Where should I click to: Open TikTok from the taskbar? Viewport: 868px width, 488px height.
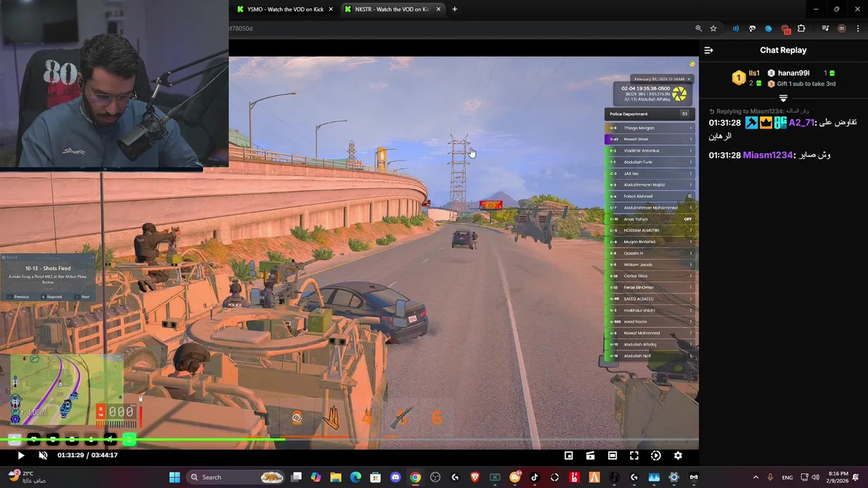point(534,477)
